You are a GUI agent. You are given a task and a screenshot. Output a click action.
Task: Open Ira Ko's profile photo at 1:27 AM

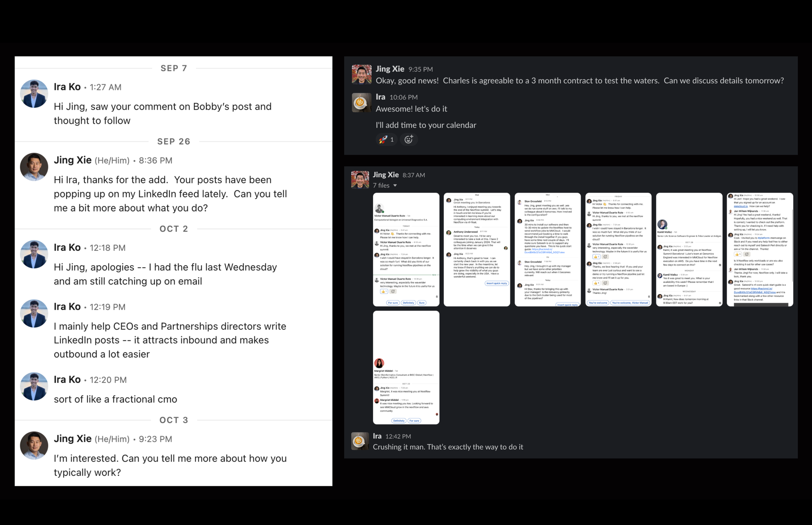click(x=34, y=94)
